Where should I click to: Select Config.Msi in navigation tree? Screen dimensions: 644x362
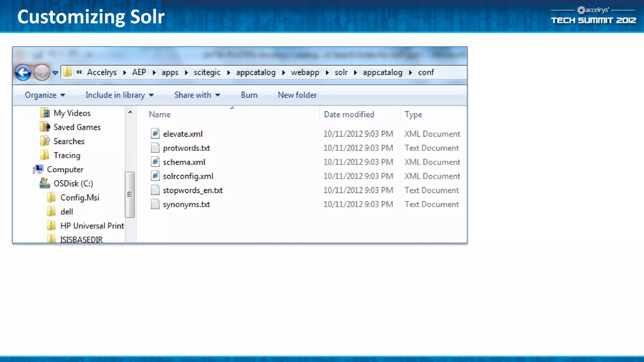80,198
